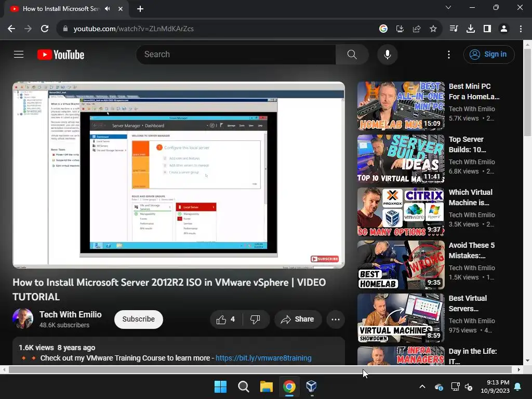Click the video player to pause

pos(179,175)
